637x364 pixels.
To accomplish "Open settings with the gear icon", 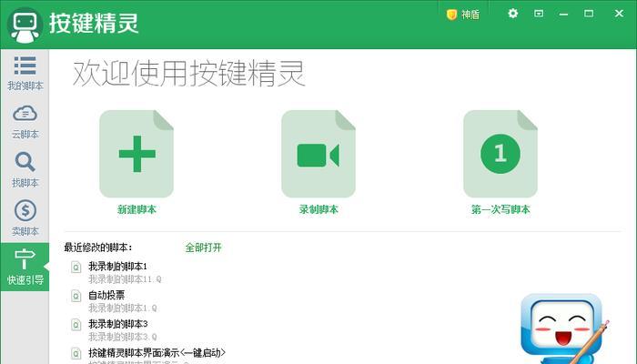I will (513, 14).
